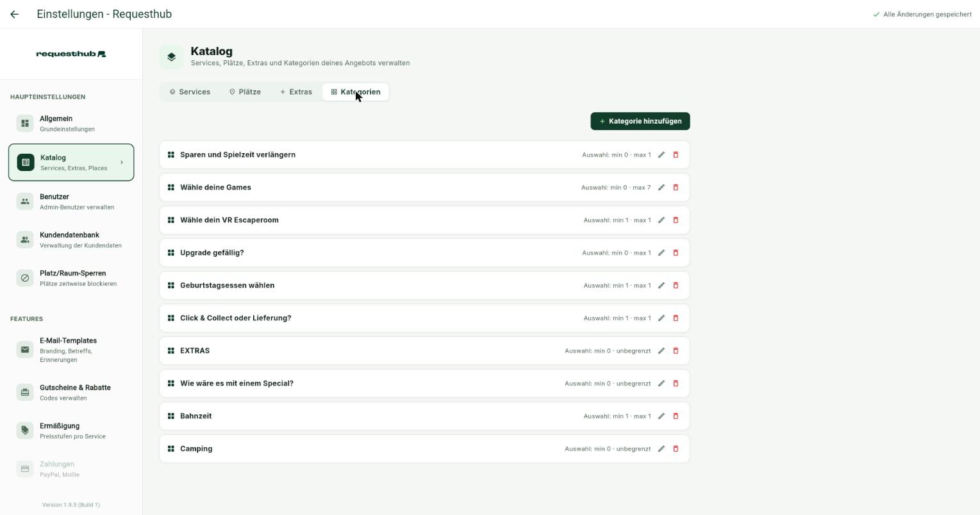Image resolution: width=980 pixels, height=515 pixels.
Task: Switch to the Services tab
Action: (x=190, y=92)
